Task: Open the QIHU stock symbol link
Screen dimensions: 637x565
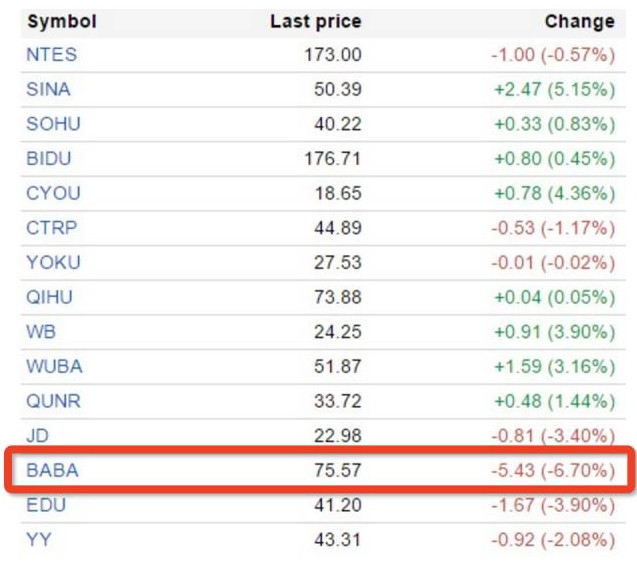Action: click(50, 297)
